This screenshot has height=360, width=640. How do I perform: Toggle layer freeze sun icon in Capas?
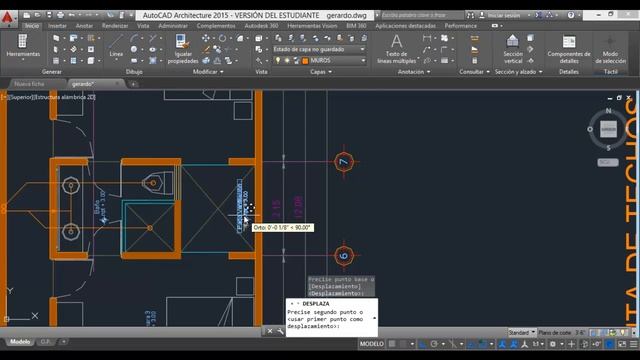click(x=287, y=60)
